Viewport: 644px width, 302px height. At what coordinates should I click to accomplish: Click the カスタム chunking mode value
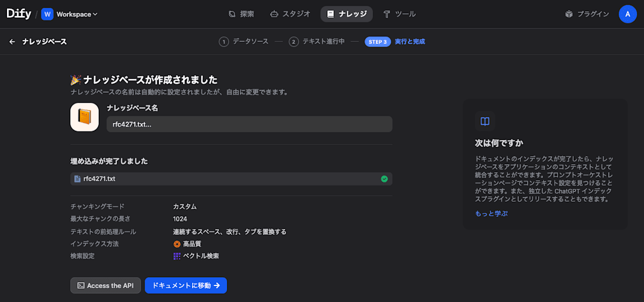(x=185, y=207)
